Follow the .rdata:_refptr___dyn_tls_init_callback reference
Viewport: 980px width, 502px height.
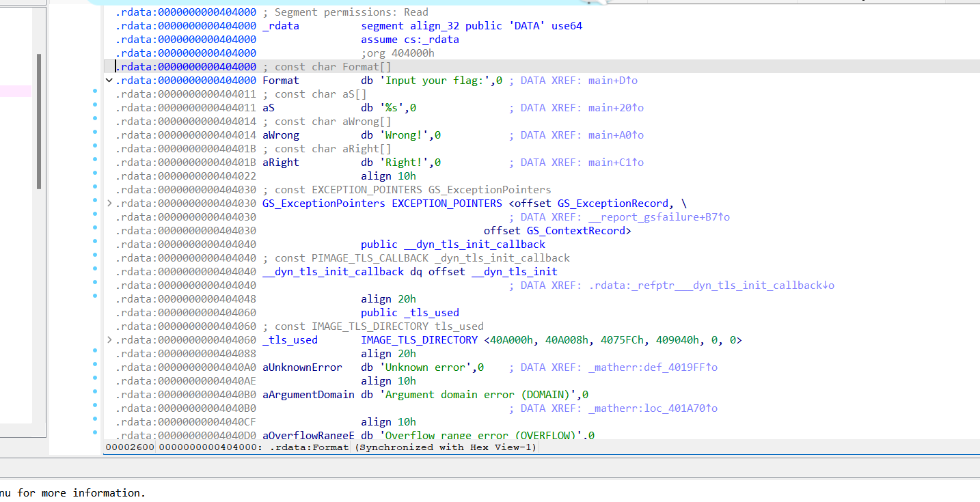(x=711, y=285)
